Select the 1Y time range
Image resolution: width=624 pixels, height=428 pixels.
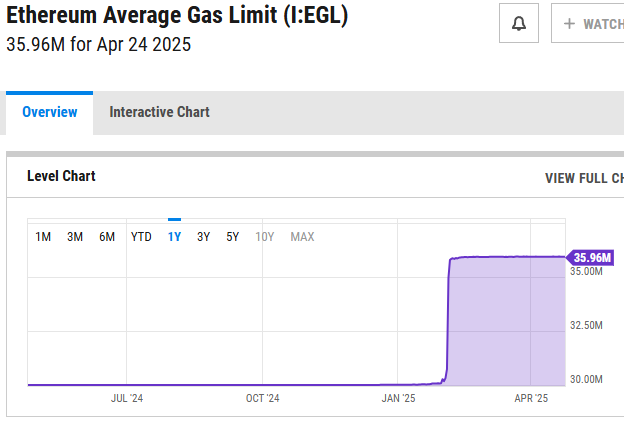(x=174, y=237)
